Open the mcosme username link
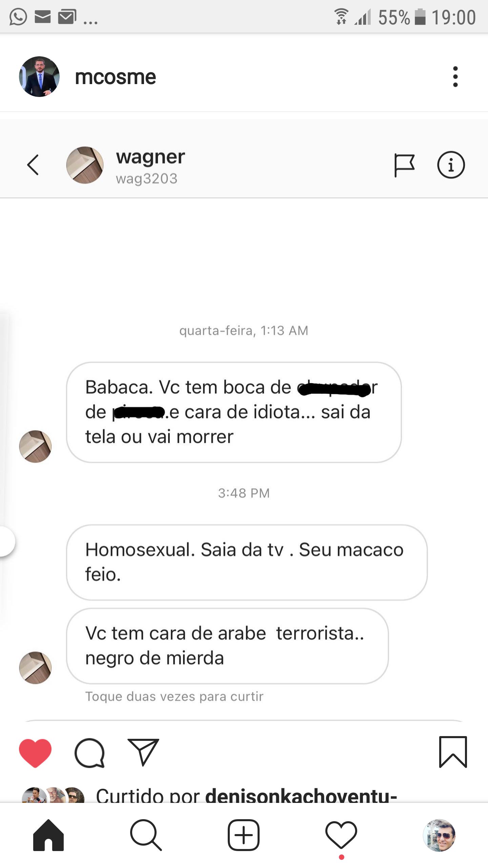 tap(115, 77)
